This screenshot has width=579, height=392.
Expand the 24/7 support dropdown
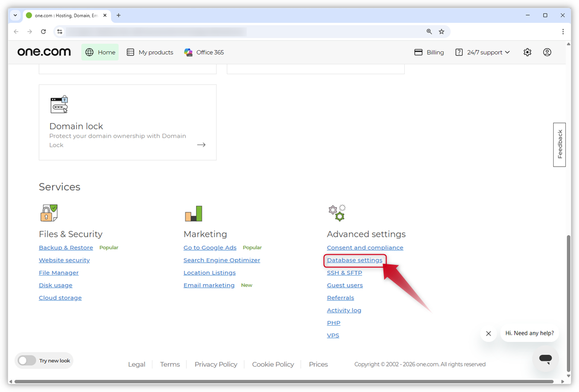click(482, 52)
